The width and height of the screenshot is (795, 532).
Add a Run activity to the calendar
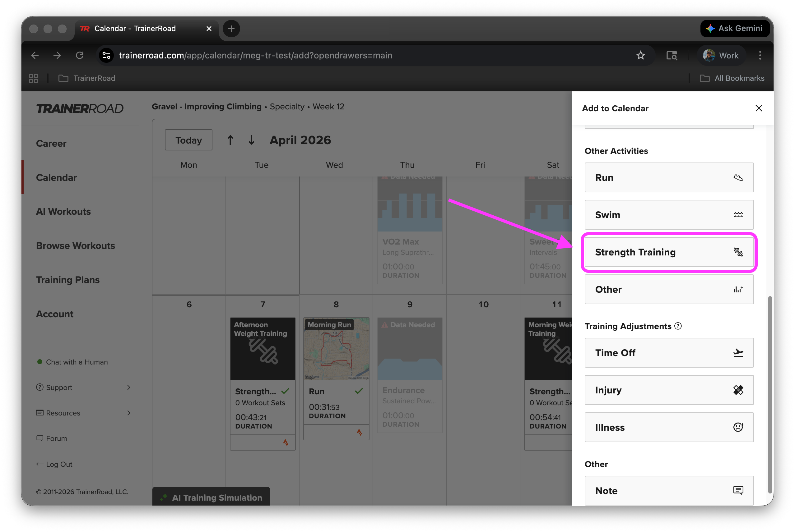tap(669, 177)
